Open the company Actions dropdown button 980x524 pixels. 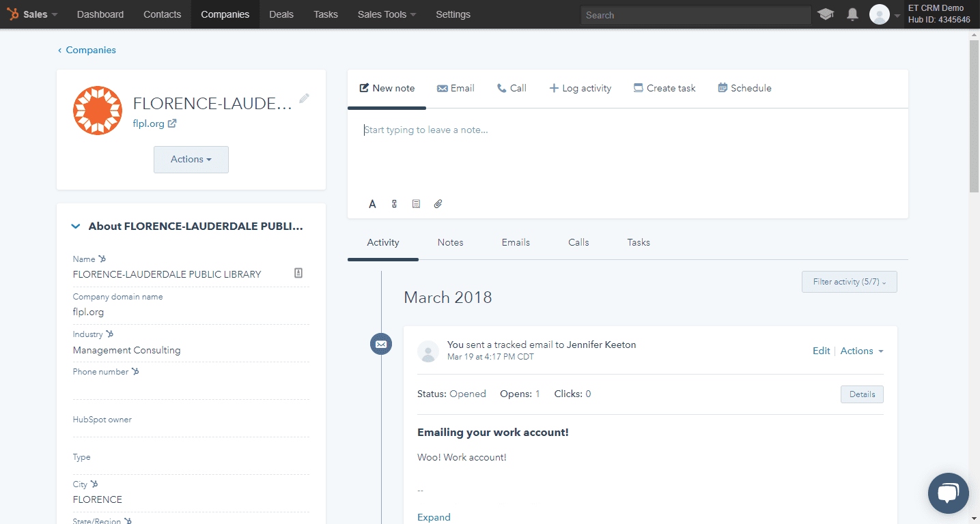(x=191, y=159)
